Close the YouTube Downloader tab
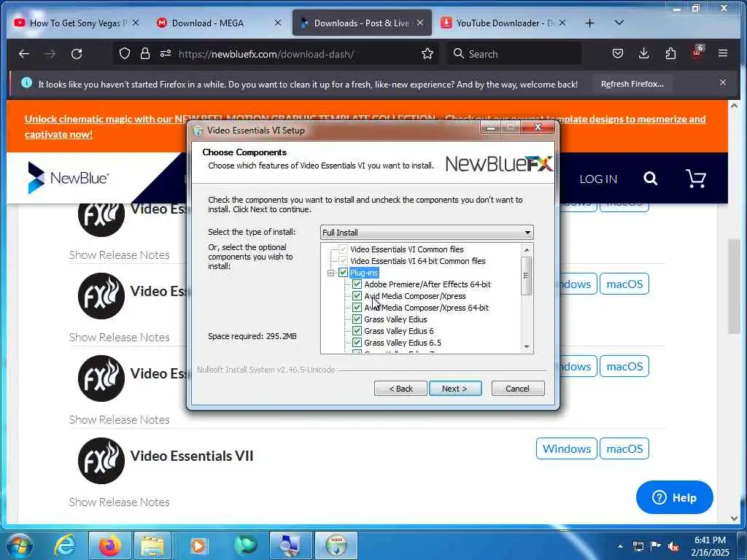The width and height of the screenshot is (747, 560). pos(562,23)
